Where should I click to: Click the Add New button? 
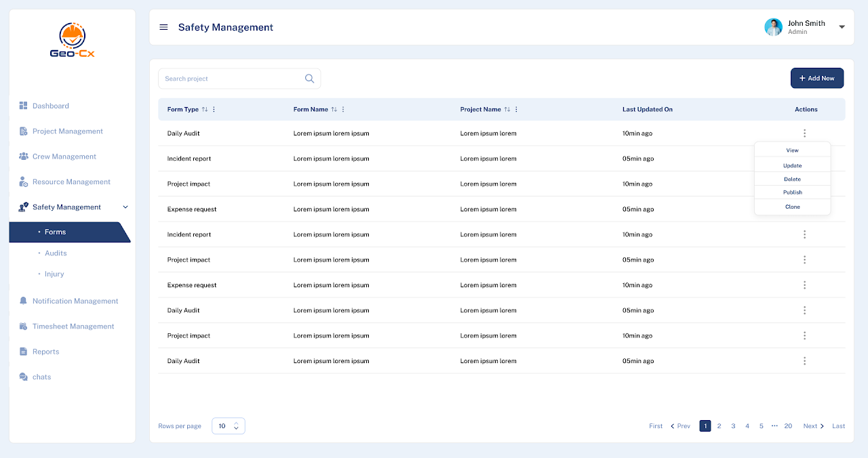(x=816, y=78)
